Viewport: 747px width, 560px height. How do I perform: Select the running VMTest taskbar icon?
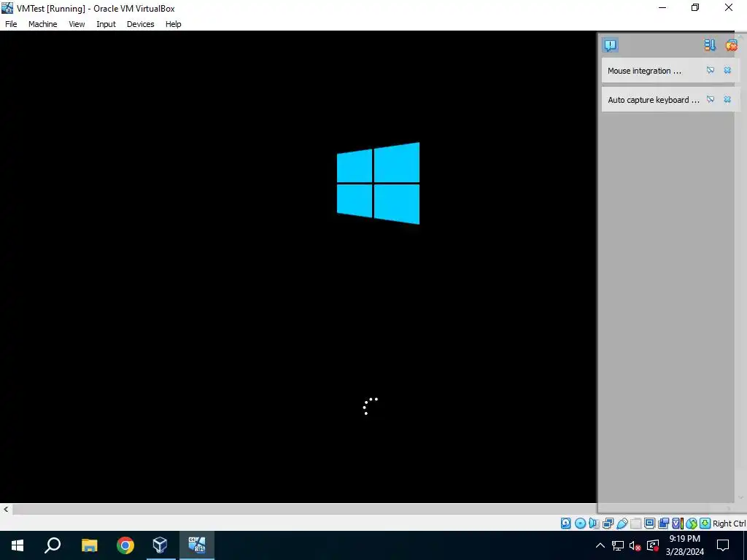point(197,545)
